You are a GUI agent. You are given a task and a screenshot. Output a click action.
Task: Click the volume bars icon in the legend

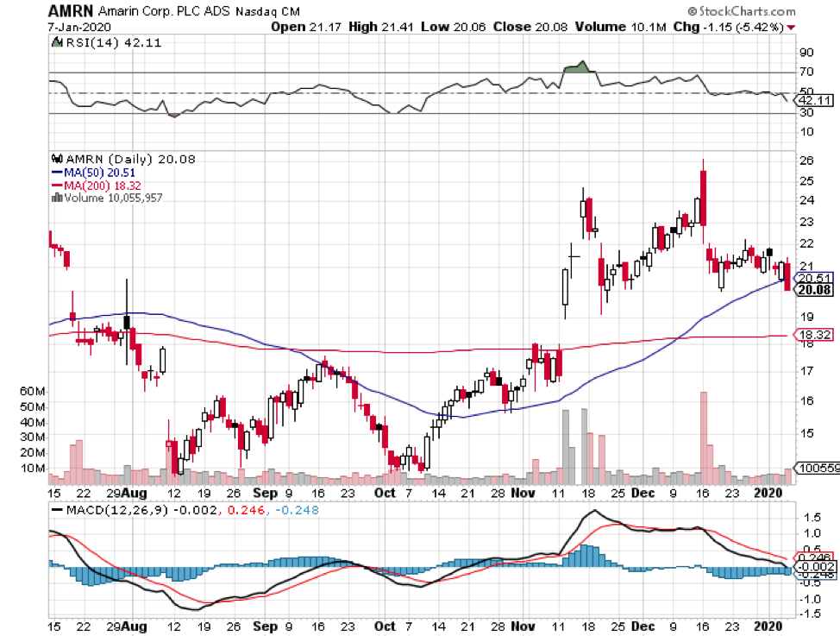(x=56, y=198)
